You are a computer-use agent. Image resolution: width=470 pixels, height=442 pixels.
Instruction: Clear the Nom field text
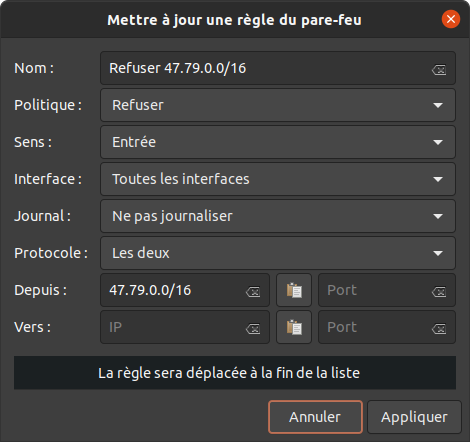(439, 70)
